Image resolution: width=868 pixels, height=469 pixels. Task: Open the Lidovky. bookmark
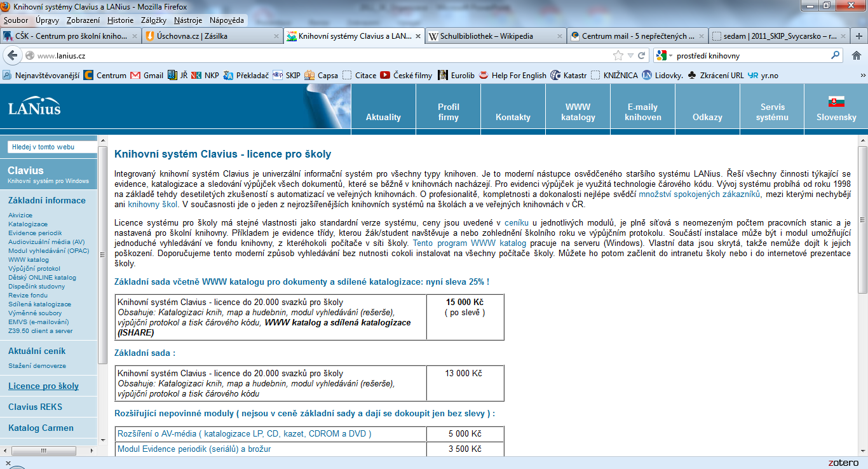[x=663, y=75]
